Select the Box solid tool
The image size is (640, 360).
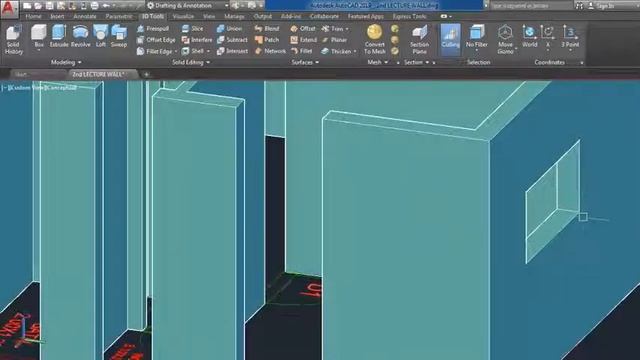39,37
